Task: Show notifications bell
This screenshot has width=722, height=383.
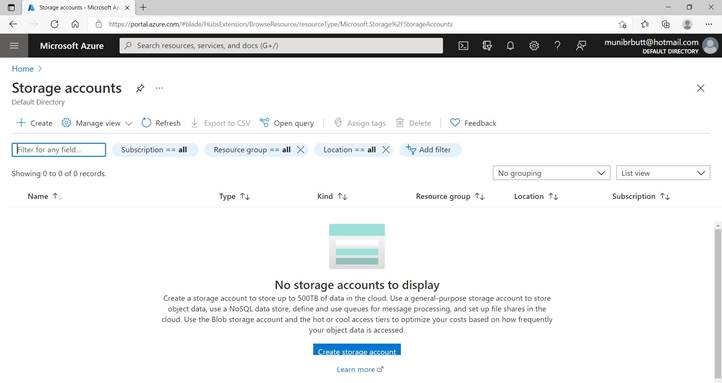Action: 510,46
